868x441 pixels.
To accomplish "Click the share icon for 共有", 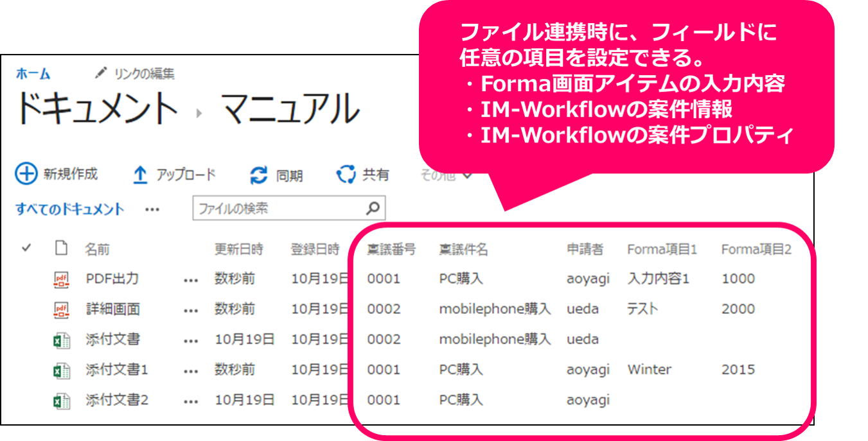I will coord(346,175).
